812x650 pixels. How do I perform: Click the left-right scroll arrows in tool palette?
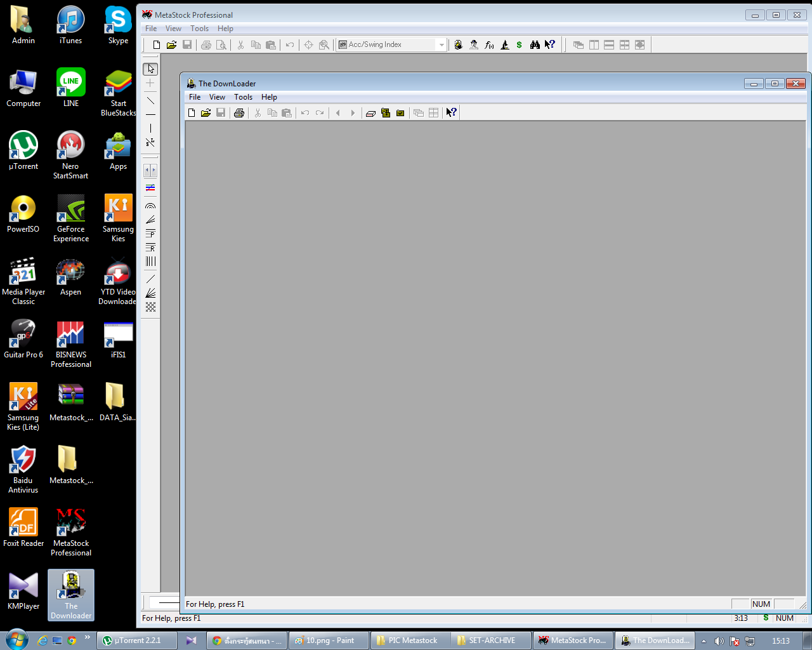click(x=150, y=170)
